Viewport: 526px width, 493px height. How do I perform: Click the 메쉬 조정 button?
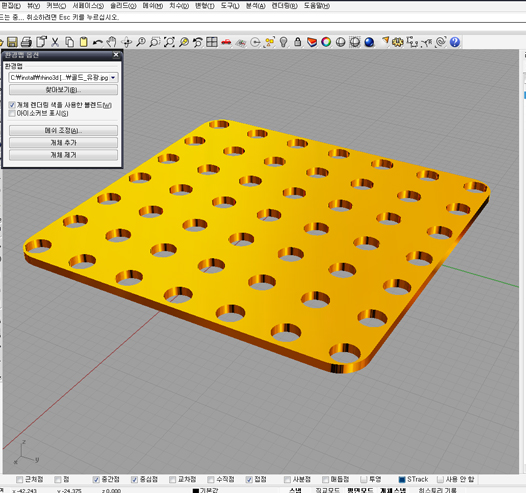pyautogui.click(x=63, y=130)
